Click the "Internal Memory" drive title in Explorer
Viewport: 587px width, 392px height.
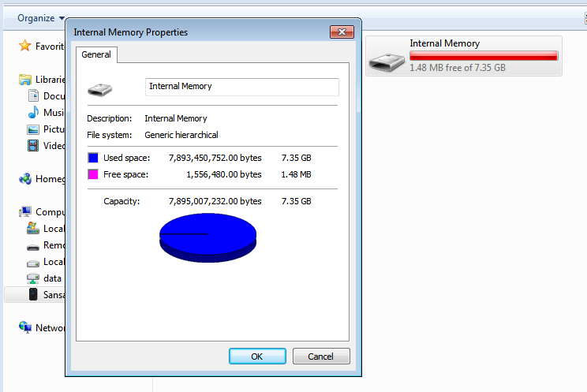tap(444, 43)
